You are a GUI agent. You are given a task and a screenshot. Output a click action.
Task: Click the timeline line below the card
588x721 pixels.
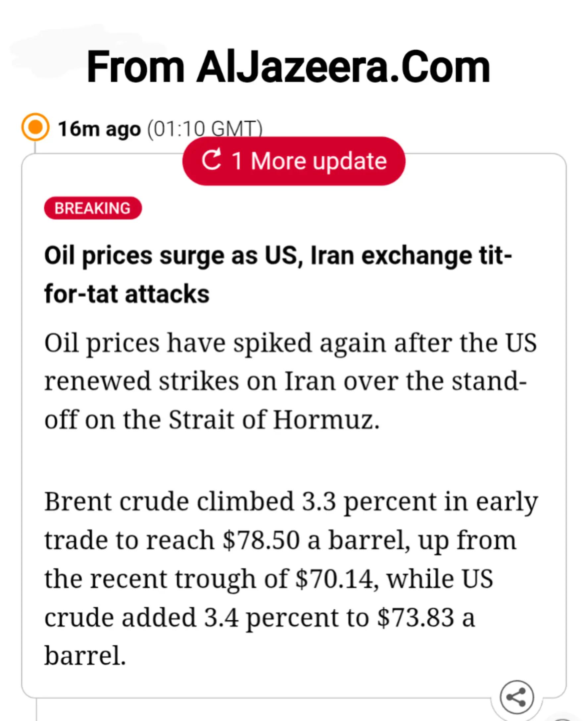point(36,709)
